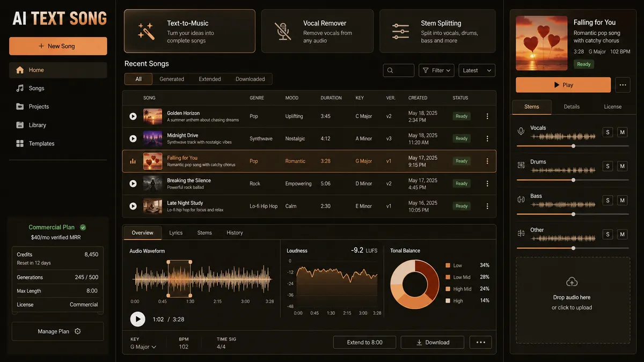Click the Vocal Remover muted microphone icon
This screenshot has height=362, width=644.
pyautogui.click(x=283, y=31)
